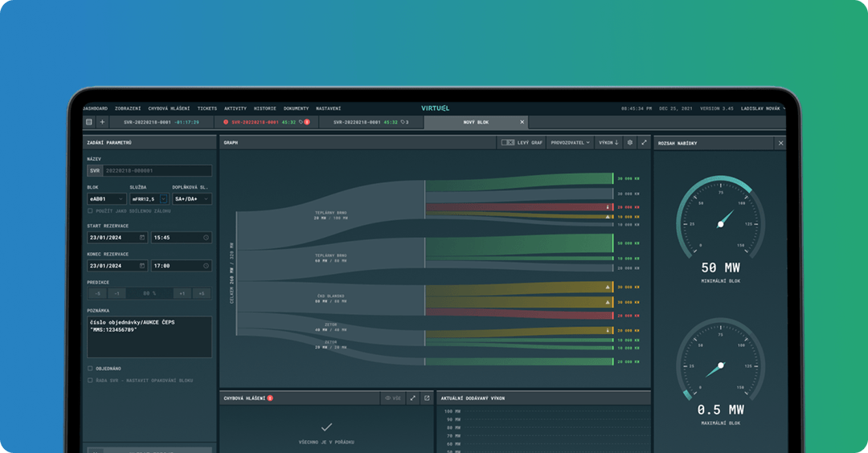Open calendar picker for Konec rezervace date

(141, 266)
